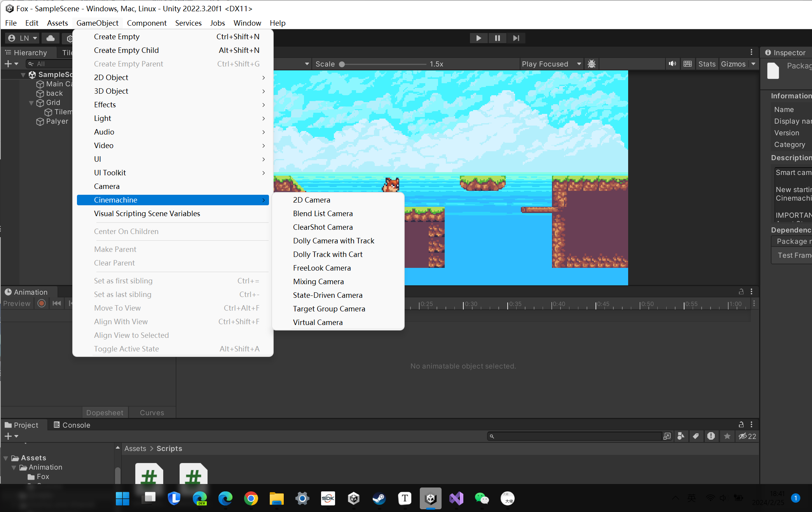Collapse the Grid object in Hierarchy

tap(31, 103)
